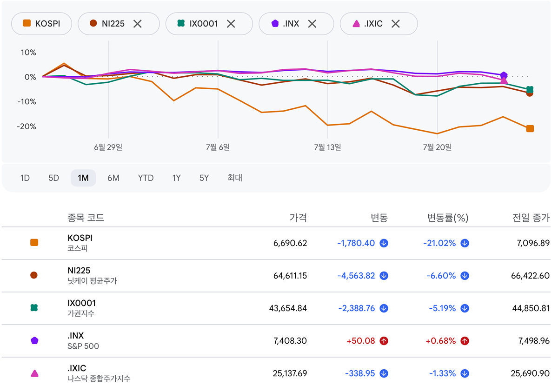This screenshot has height=392, width=558.
Task: Click the KOSPI previous close 7,096.89
Action: pyautogui.click(x=532, y=243)
